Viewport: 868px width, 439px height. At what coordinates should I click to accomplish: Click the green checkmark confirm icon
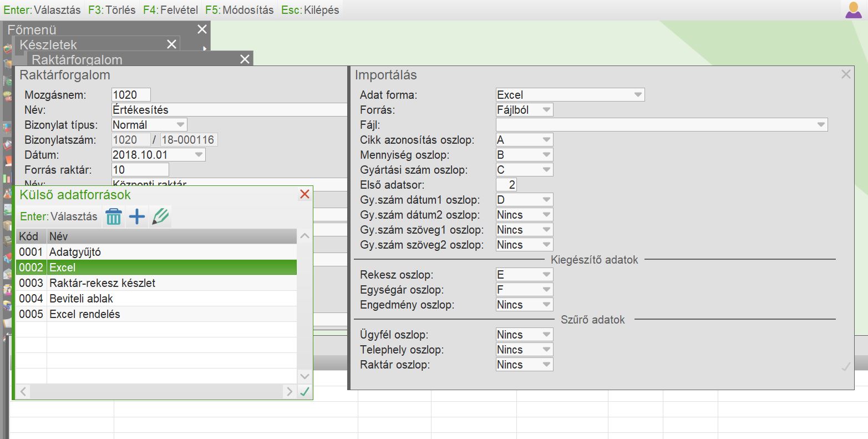(304, 392)
